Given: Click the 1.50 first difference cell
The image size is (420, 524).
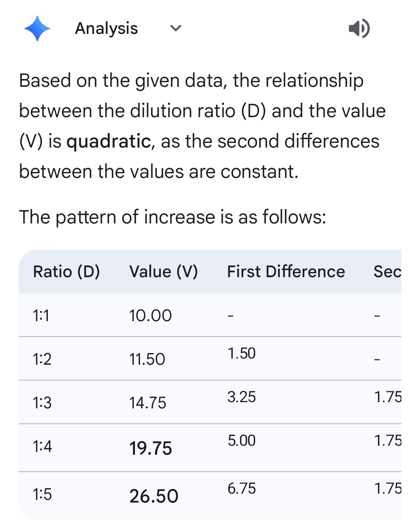Looking at the screenshot, I should pos(241,353).
